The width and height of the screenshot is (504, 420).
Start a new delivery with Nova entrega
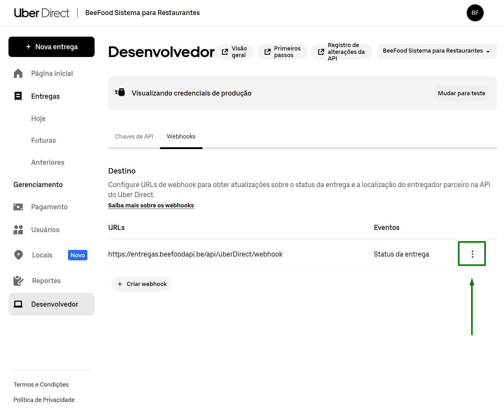tap(51, 47)
